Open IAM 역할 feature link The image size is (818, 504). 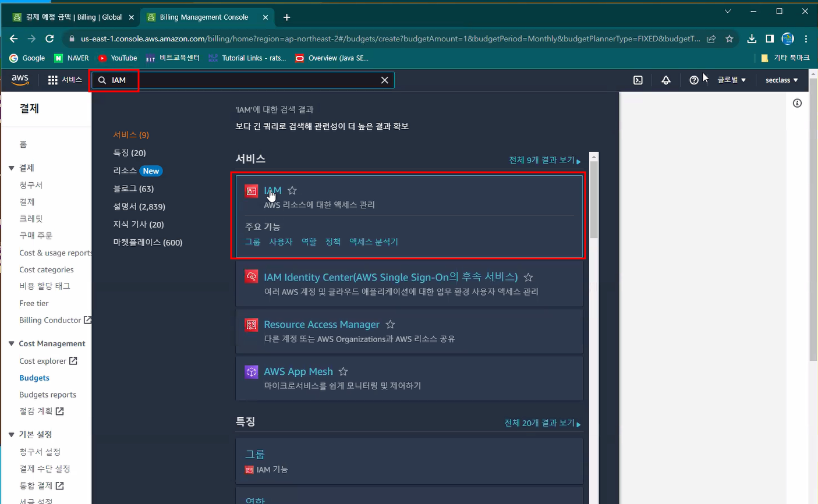(x=309, y=242)
